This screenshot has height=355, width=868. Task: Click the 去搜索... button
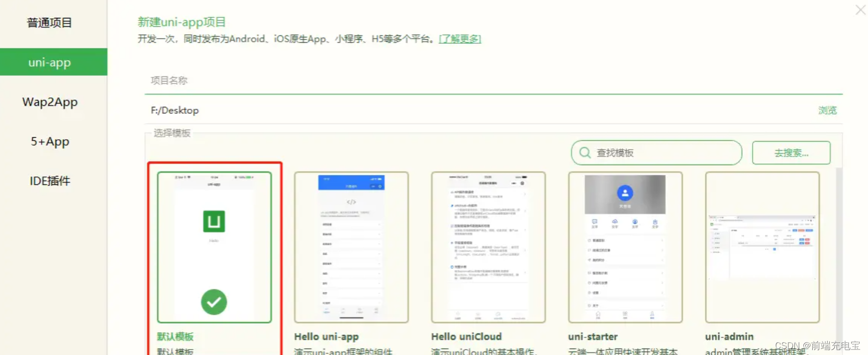click(x=791, y=153)
